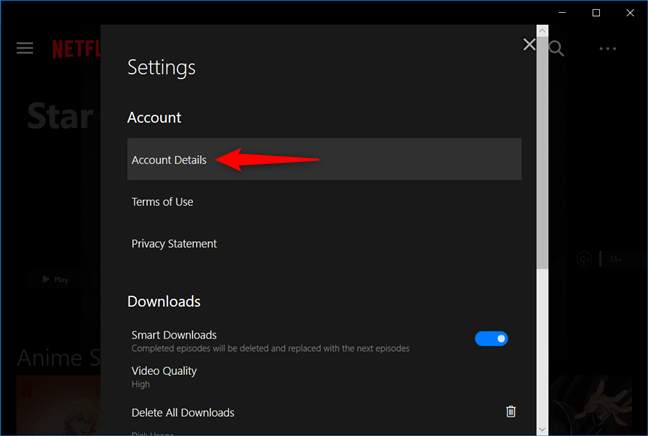
Task: Open the hamburger navigation menu
Action: tap(25, 48)
